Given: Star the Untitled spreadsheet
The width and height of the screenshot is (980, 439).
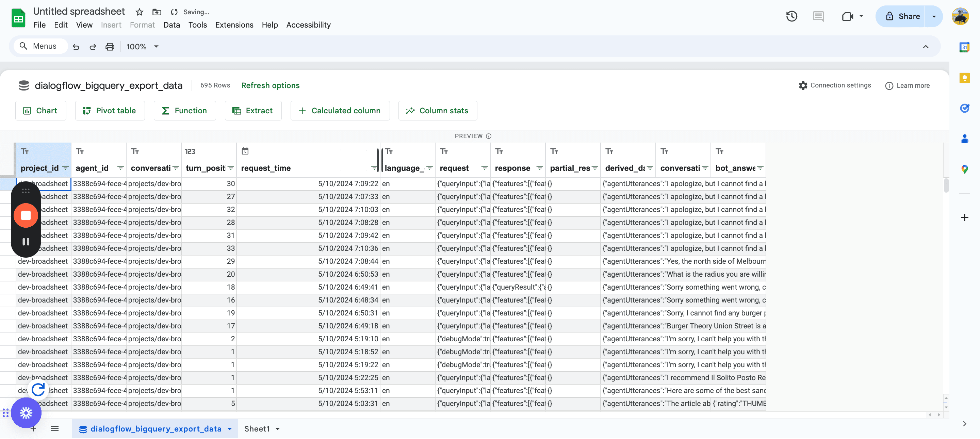Looking at the screenshot, I should click(139, 12).
